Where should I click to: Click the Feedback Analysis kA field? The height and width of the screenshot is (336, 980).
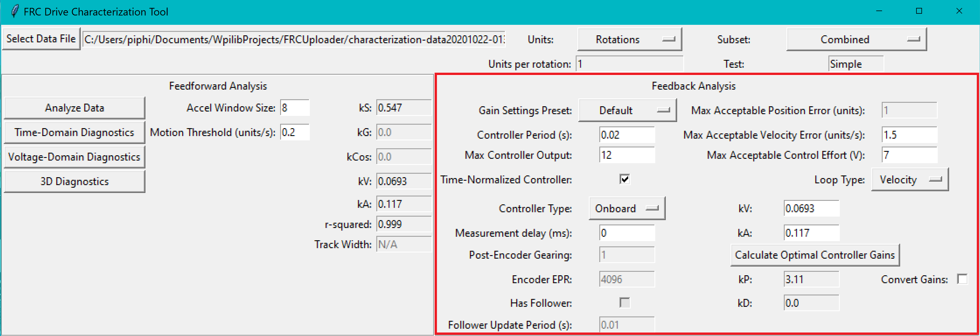tap(811, 233)
